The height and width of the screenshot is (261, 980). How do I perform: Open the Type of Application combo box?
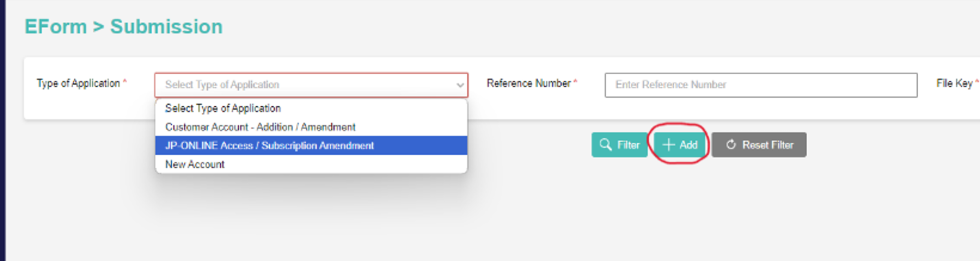tap(306, 85)
